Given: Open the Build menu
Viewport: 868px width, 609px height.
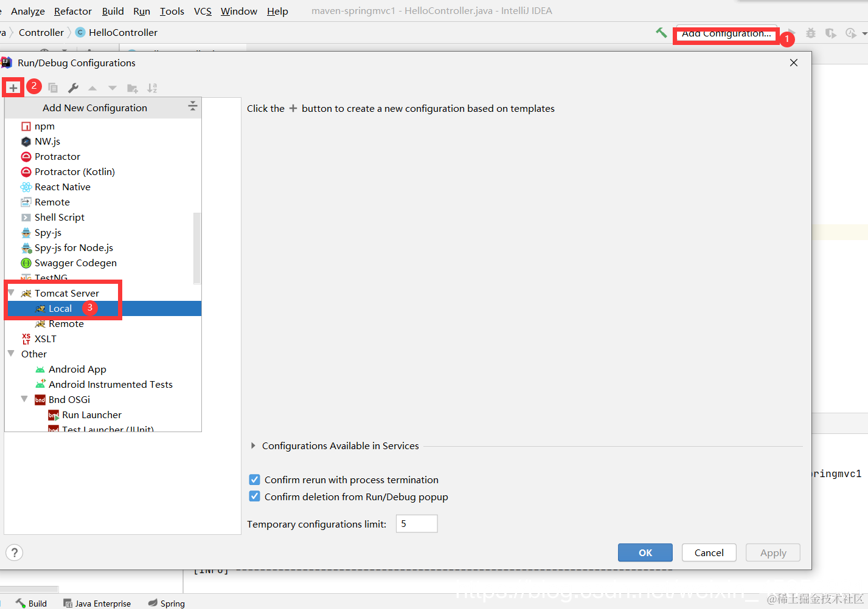Looking at the screenshot, I should 113,11.
